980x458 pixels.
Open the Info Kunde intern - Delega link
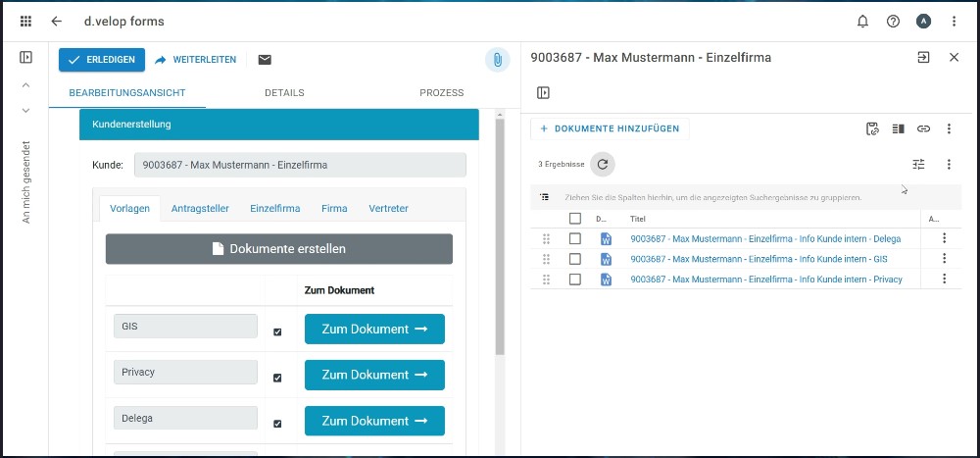coord(765,238)
